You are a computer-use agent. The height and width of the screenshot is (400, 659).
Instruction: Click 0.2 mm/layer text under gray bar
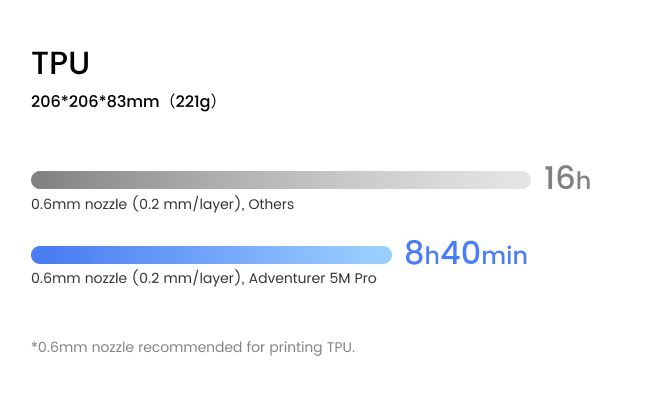pos(189,204)
